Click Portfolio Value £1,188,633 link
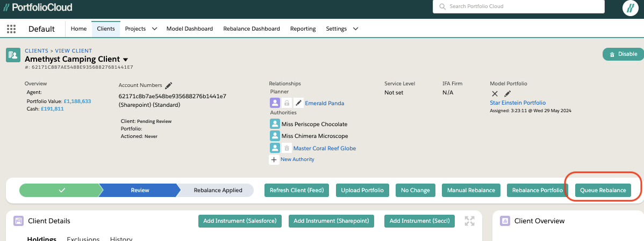The width and height of the screenshot is (644, 241). 77,101
